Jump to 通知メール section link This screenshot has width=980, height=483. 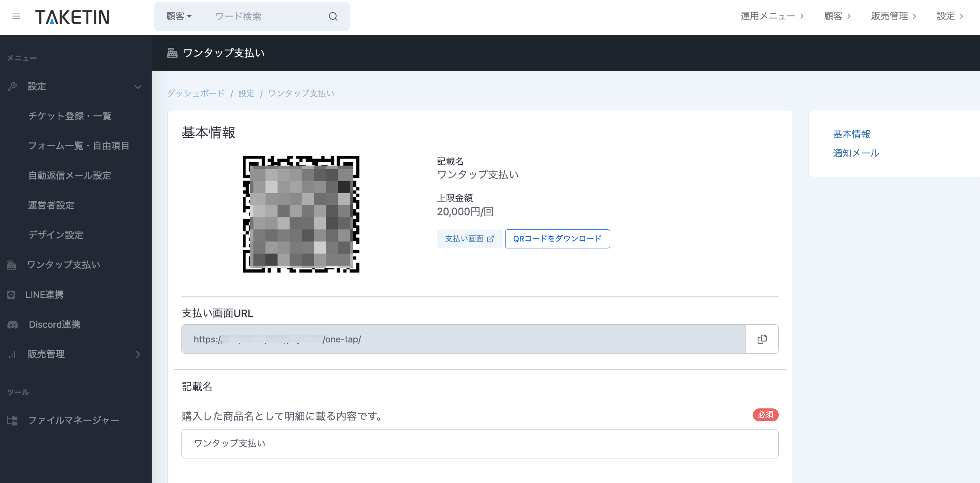[x=855, y=153]
